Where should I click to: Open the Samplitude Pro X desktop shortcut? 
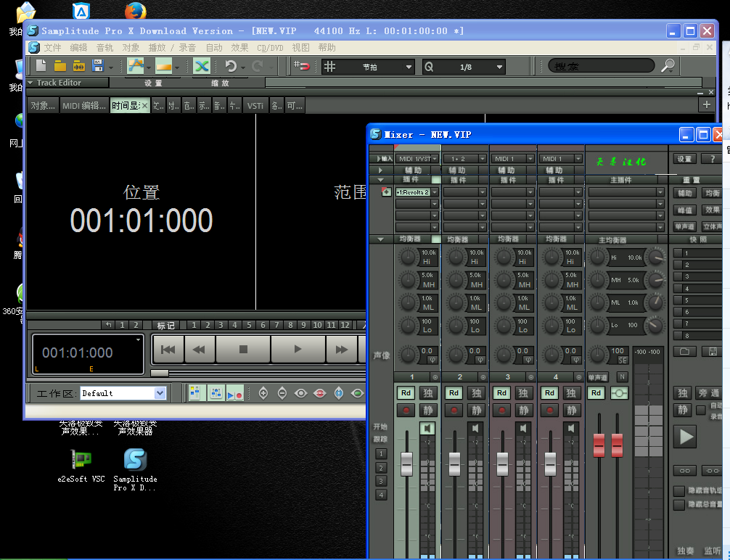click(x=135, y=469)
